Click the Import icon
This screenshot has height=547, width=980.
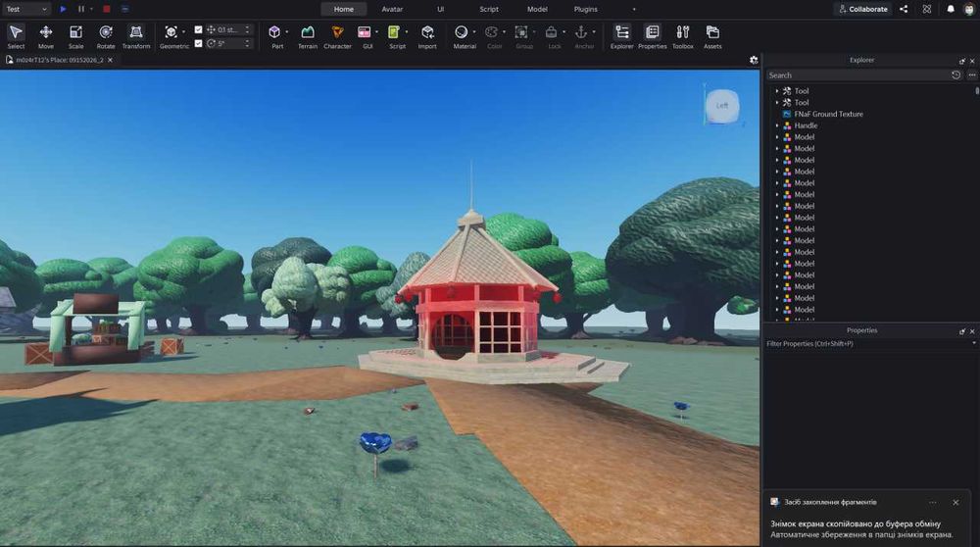[x=427, y=36]
